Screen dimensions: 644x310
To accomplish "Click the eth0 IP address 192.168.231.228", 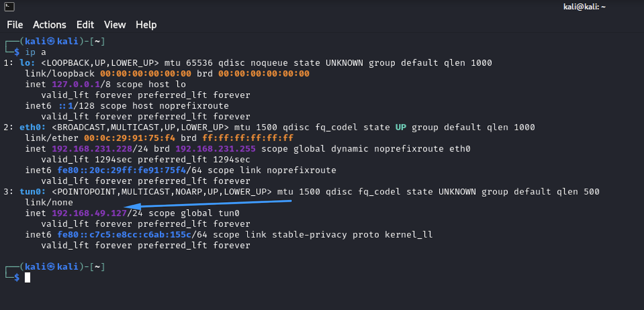I will 92,149.
